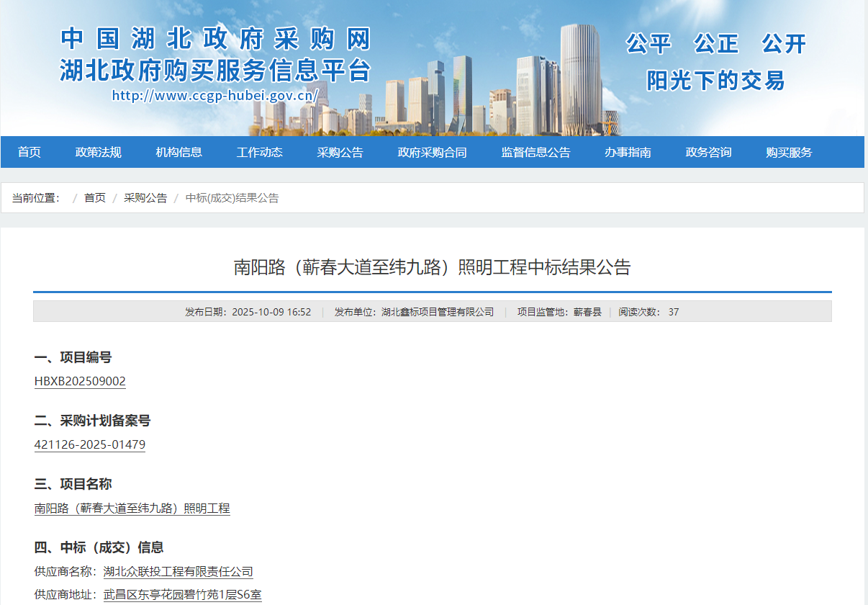This screenshot has height=605, width=868.
Task: Open the 政府采购合同 menu item
Action: [433, 152]
